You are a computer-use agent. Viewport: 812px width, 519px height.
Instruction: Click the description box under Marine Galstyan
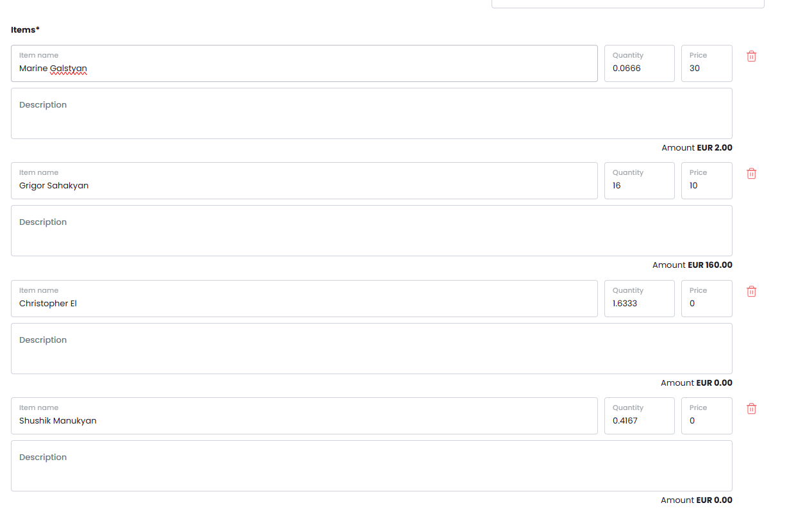click(x=371, y=113)
